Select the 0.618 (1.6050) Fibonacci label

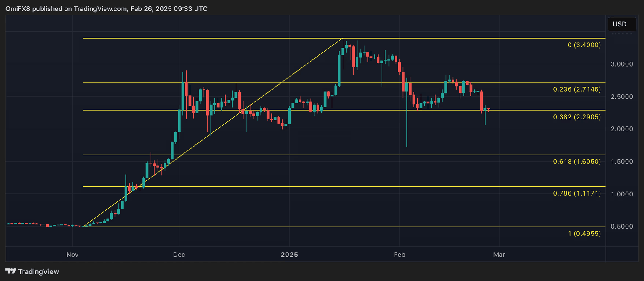(x=576, y=162)
